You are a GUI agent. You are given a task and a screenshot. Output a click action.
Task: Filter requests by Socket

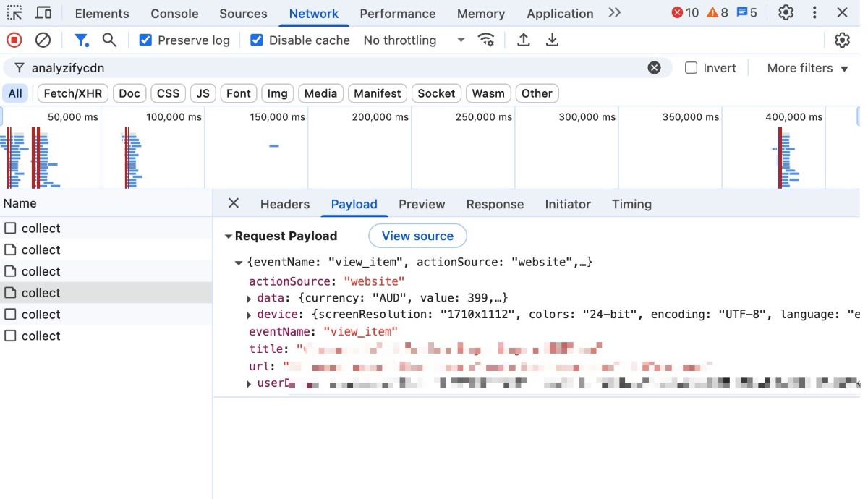(436, 93)
